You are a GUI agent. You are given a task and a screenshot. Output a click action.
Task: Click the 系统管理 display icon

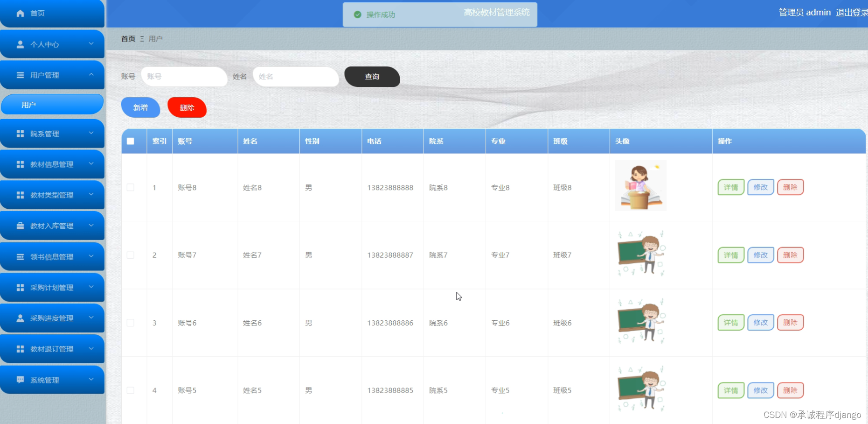tap(20, 380)
